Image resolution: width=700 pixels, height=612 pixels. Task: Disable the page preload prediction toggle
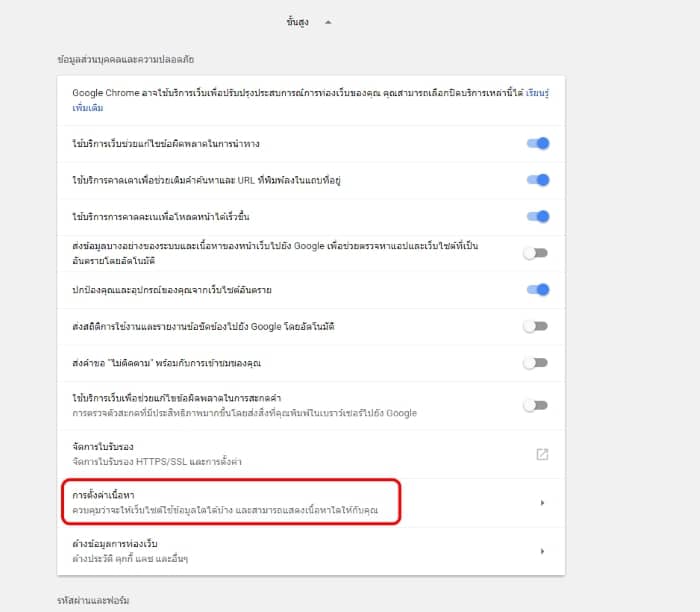click(537, 216)
